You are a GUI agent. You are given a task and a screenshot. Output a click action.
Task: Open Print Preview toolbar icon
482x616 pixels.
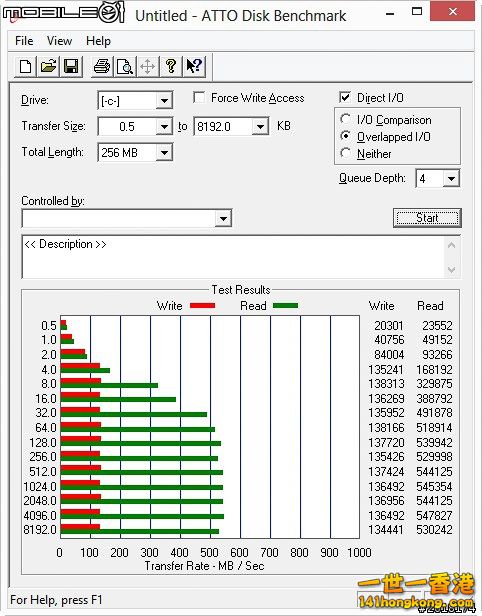point(125,66)
